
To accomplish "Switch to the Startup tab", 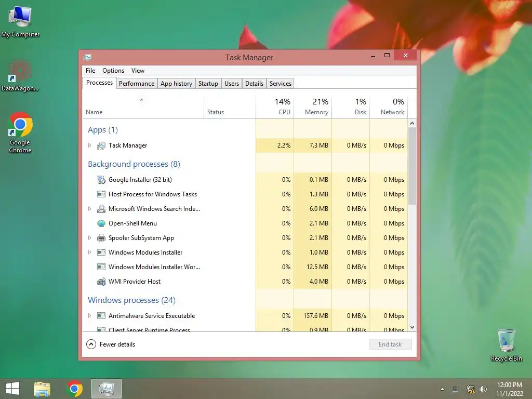I will click(208, 84).
